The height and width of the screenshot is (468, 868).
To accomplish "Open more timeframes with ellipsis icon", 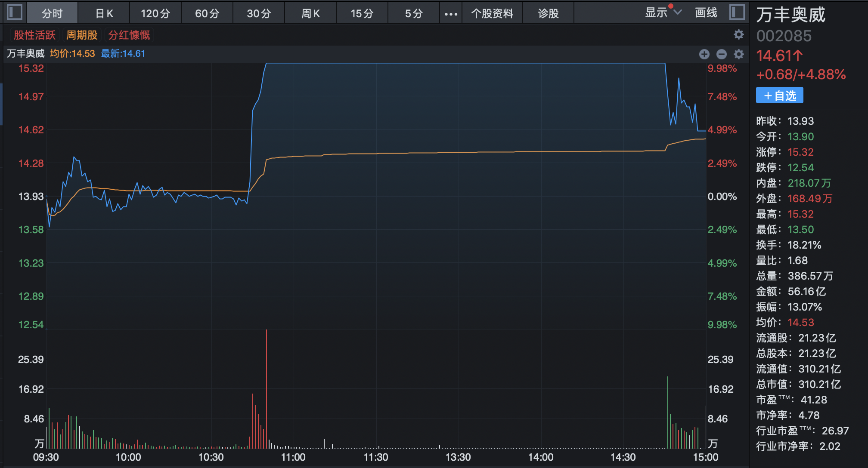I will click(x=450, y=14).
